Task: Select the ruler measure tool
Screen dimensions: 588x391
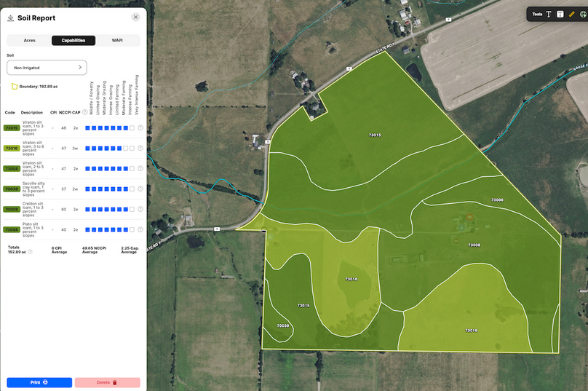Action: coord(572,14)
